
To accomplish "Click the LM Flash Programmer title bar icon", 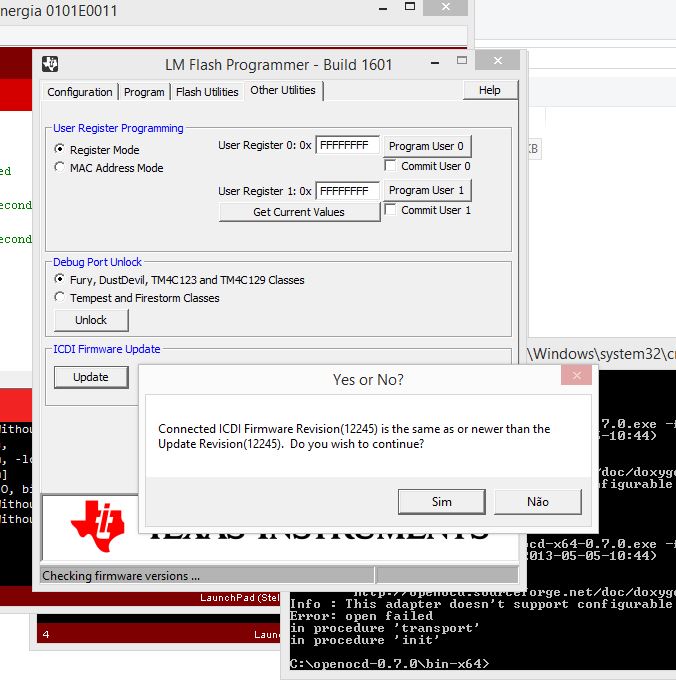I will (x=50, y=64).
